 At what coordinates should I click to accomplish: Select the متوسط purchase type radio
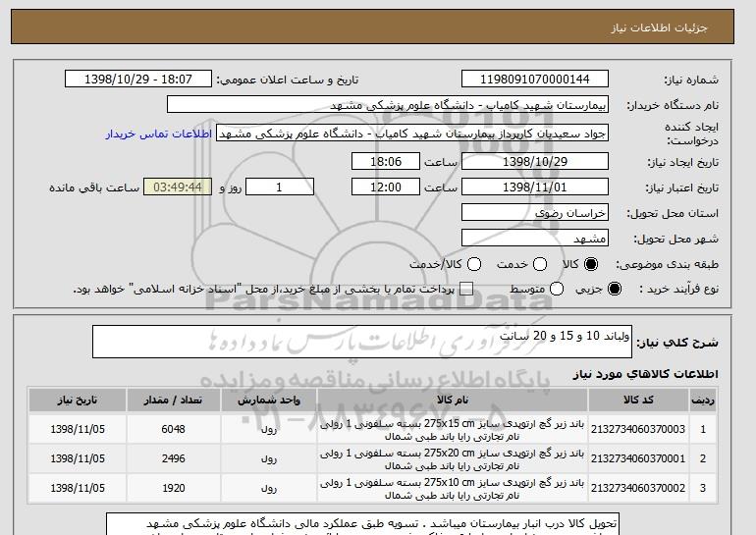point(557,289)
